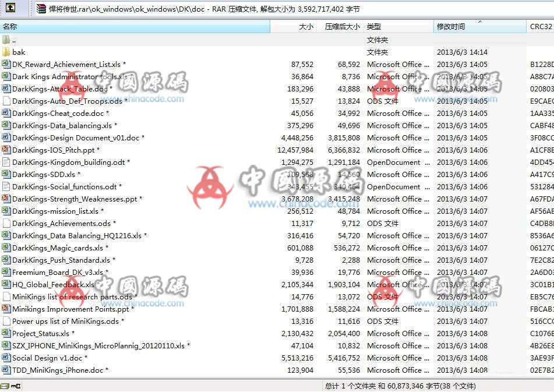Select file Power ups list of MiniKings.ods

point(68,322)
